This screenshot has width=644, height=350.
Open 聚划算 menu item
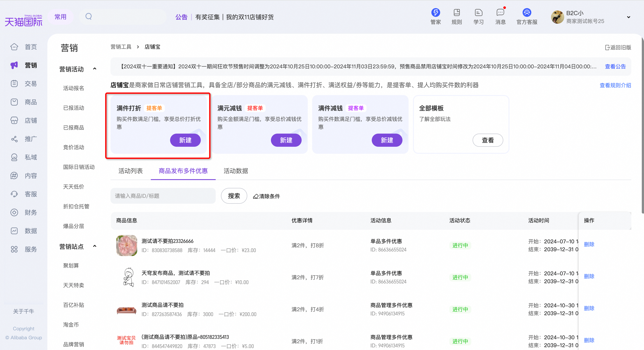(x=71, y=265)
